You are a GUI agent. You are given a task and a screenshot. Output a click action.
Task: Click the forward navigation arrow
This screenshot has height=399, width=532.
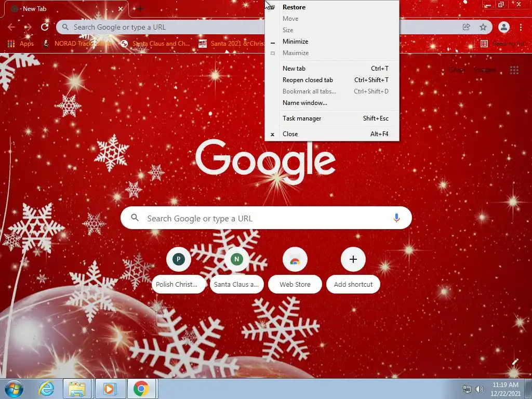[x=28, y=27]
